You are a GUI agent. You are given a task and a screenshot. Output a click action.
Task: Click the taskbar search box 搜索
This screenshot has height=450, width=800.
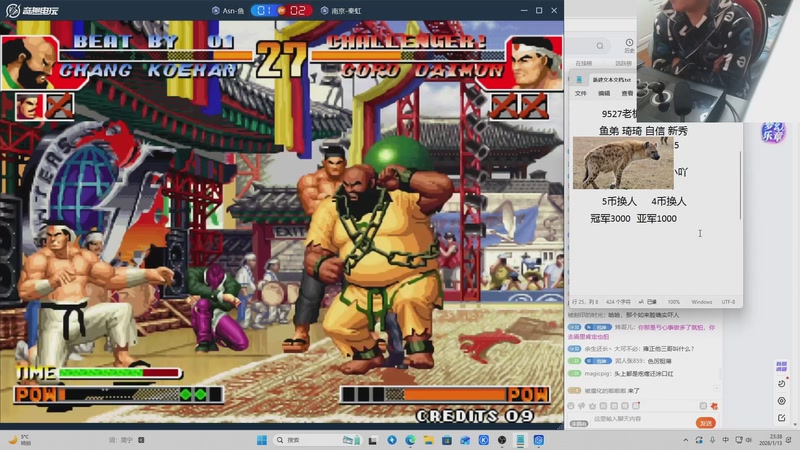coord(317,440)
